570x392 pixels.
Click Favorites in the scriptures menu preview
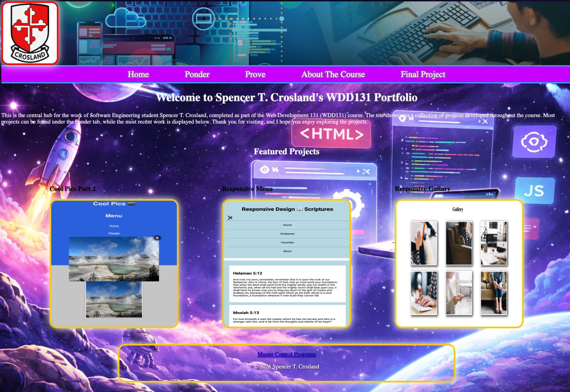tap(287, 242)
